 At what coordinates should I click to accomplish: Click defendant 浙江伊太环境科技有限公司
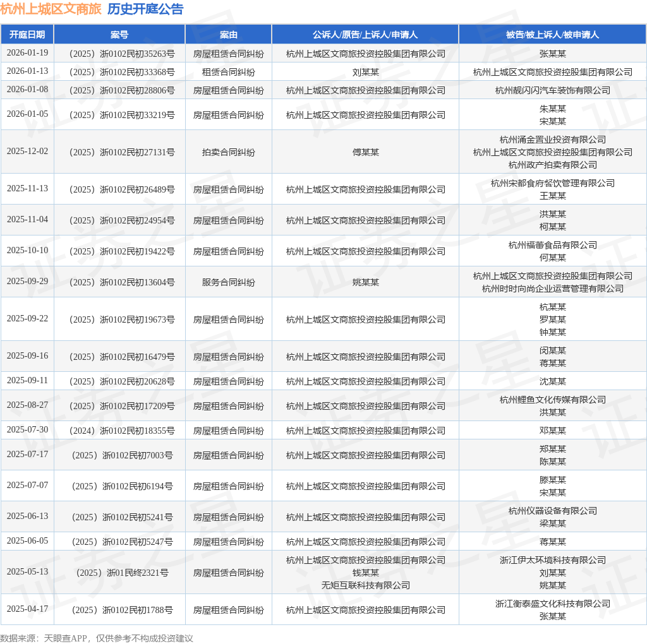tap(552, 560)
